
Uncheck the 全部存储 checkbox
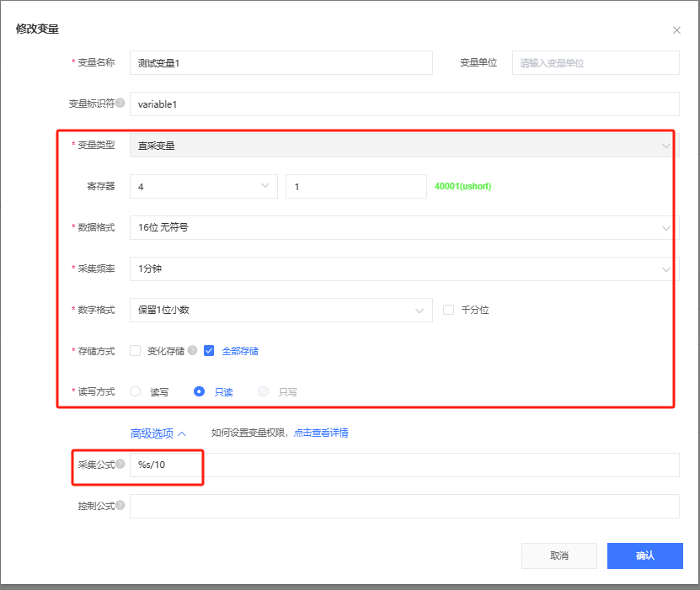pos(210,351)
